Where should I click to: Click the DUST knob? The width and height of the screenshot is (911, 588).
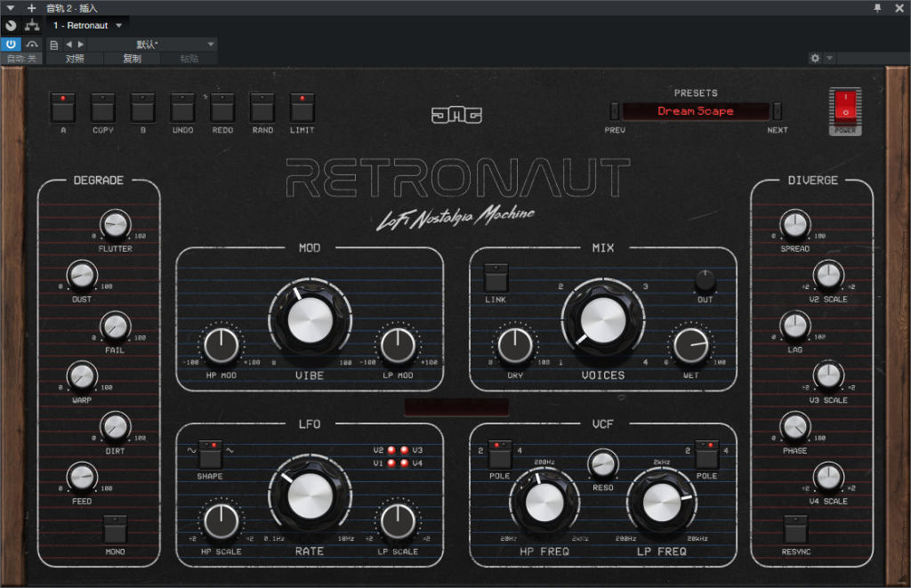82,275
